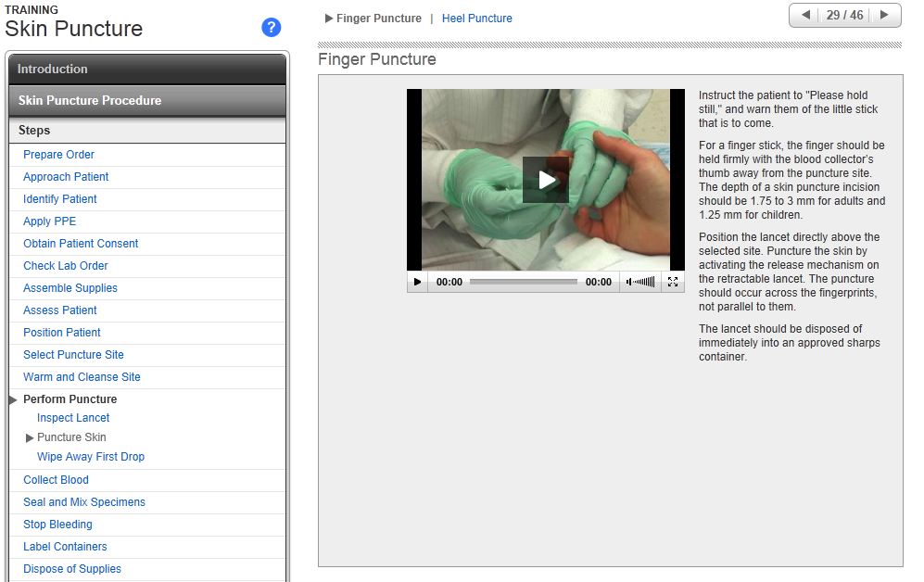
Task: Open the blue help question mark icon
Action: click(x=272, y=27)
